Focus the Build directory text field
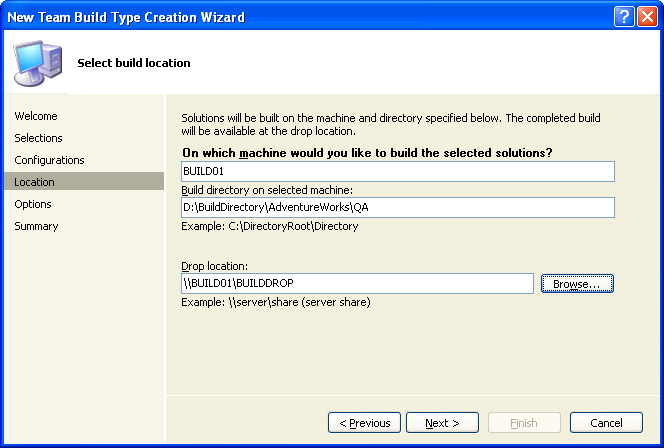 pos(397,207)
